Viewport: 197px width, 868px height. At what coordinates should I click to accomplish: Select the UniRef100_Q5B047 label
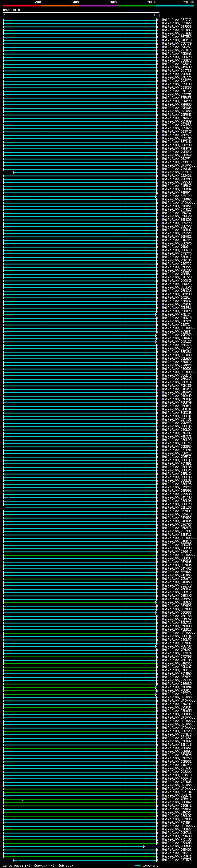click(177, 799)
